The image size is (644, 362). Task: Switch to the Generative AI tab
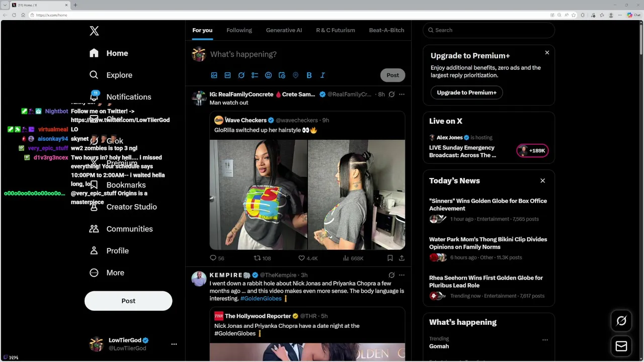pos(284,30)
